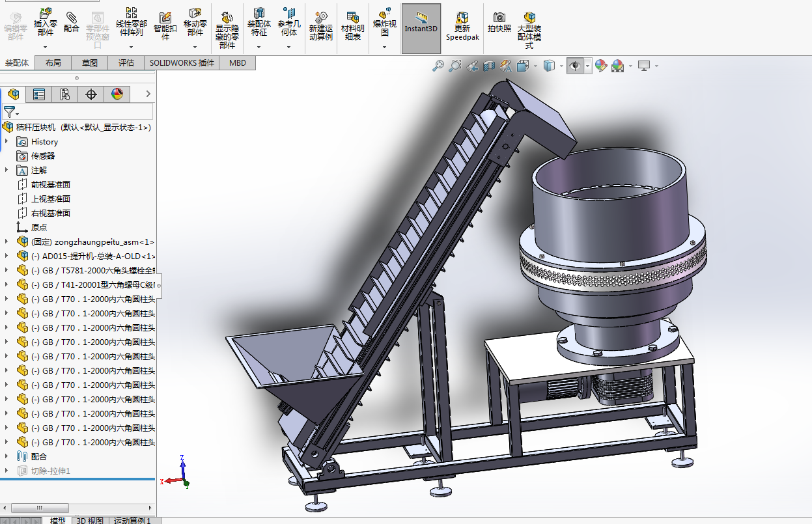Screen dimensions: 812x524
Task: Open the ConfigurationManager tab icon
Action: tap(64, 94)
